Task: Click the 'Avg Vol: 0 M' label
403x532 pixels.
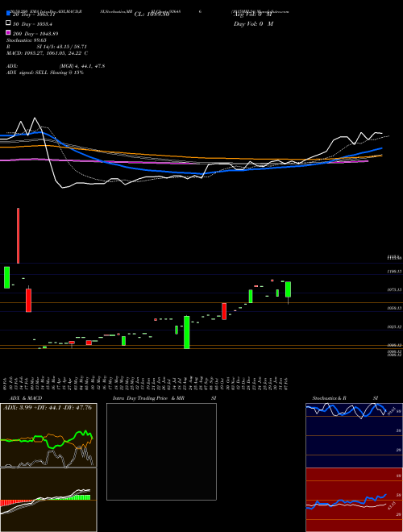Action: coord(252,15)
